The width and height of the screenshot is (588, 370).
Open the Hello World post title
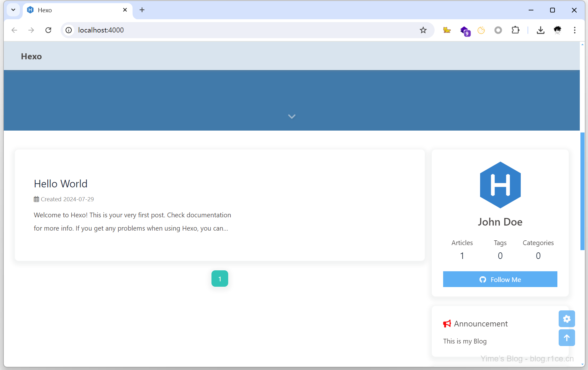(x=61, y=184)
